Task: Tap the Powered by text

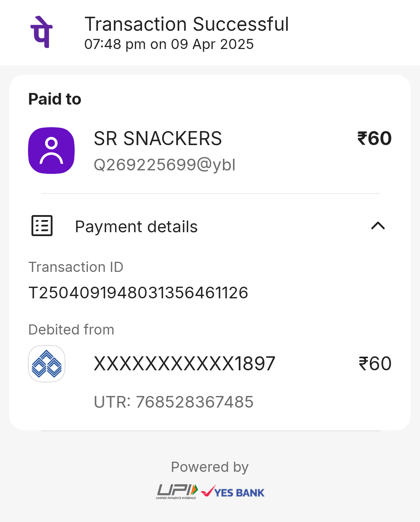Action: (x=210, y=467)
